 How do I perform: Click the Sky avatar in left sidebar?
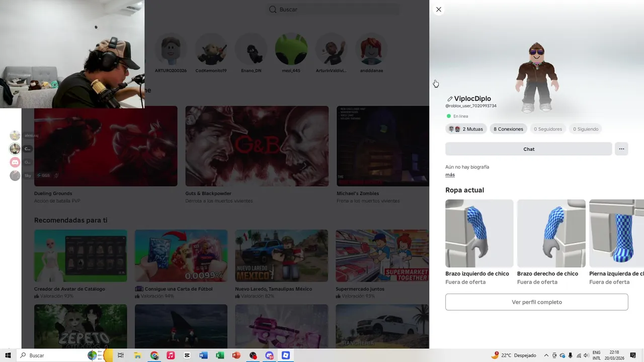(15, 175)
